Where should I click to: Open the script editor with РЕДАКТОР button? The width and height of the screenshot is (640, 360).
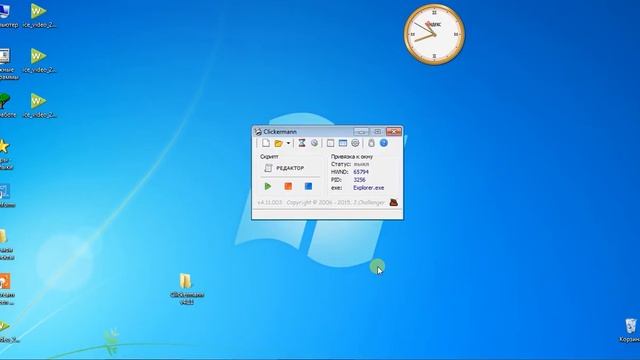[284, 168]
